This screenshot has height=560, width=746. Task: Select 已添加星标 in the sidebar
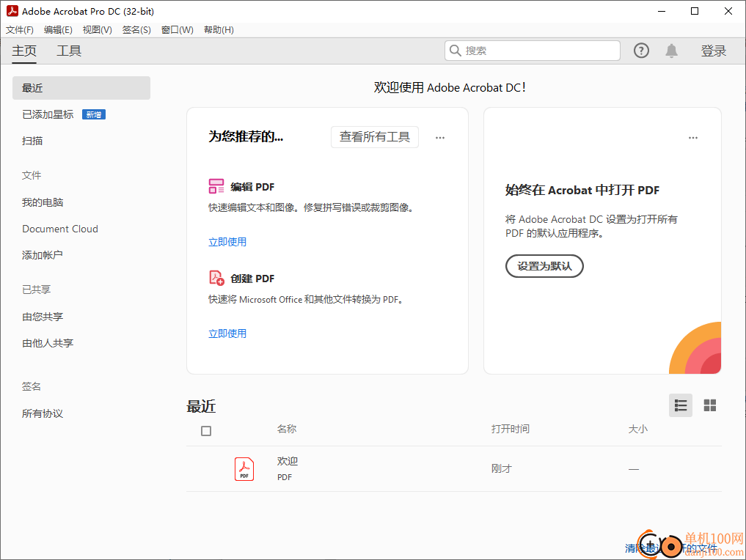pos(48,114)
